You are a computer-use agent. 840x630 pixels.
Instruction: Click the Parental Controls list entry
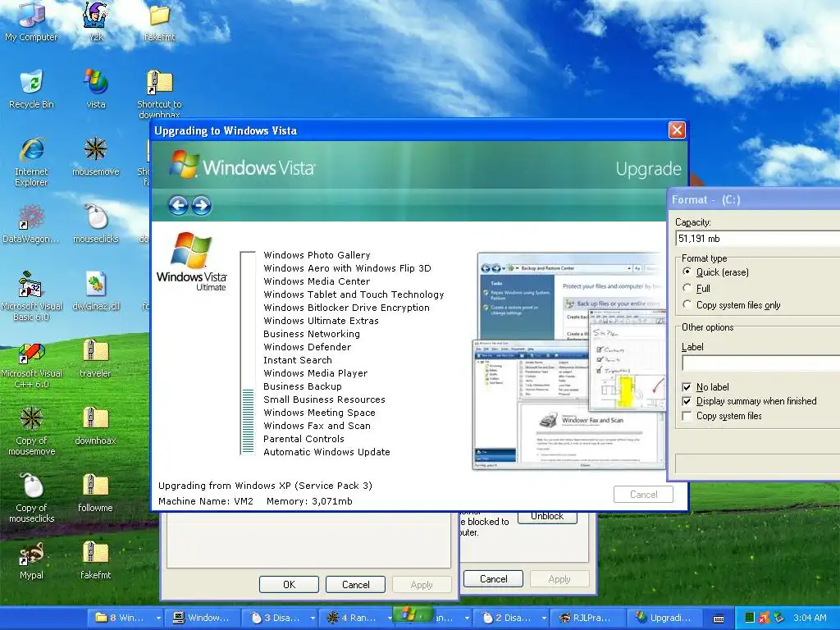(304, 439)
